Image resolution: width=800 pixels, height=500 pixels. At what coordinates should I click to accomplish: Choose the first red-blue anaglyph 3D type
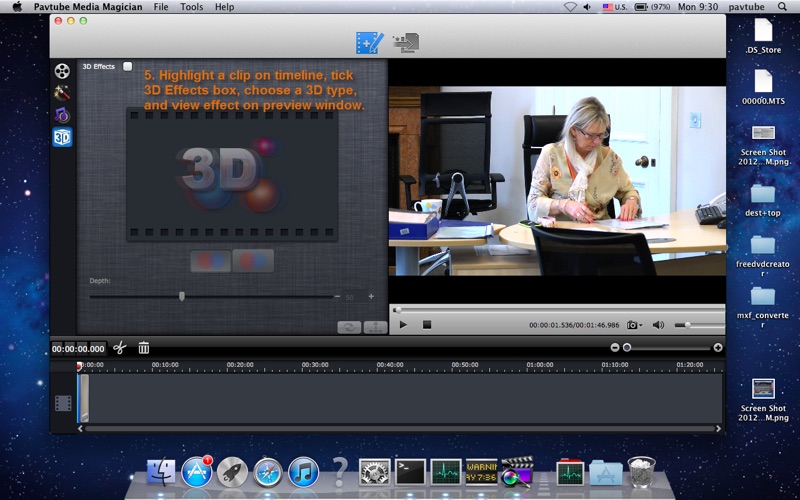[x=211, y=261]
